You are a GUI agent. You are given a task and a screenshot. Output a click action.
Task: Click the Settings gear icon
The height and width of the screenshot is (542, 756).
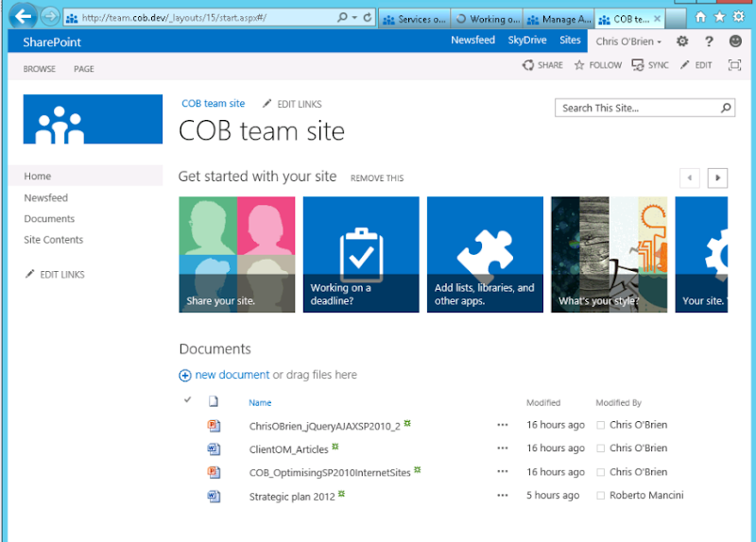pyautogui.click(x=682, y=42)
